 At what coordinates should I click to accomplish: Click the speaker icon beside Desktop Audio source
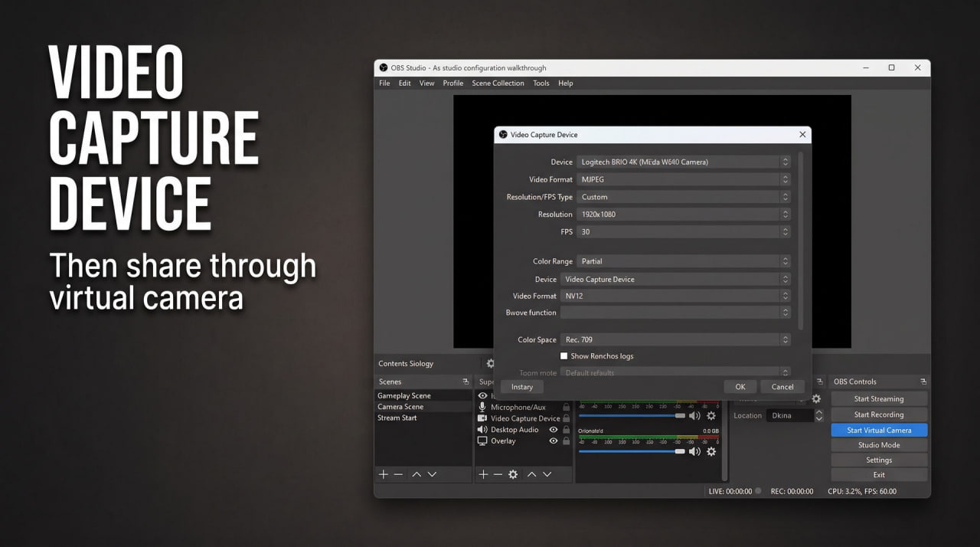pos(482,430)
